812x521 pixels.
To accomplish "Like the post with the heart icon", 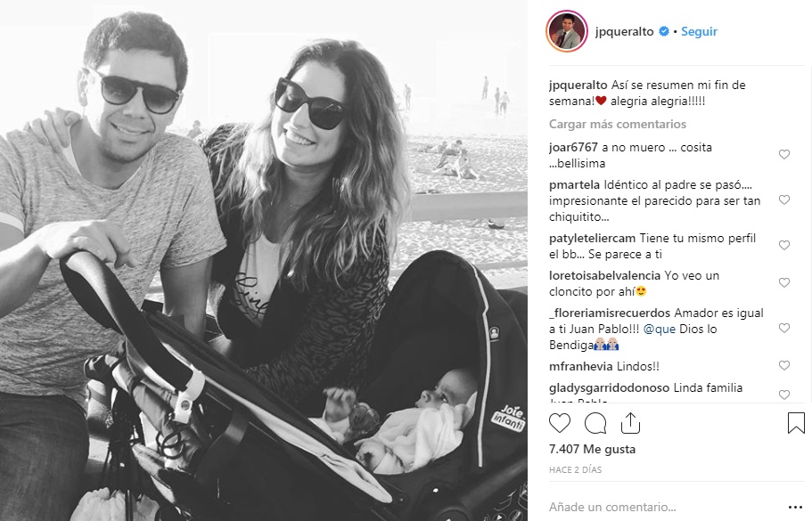I will pos(559,423).
